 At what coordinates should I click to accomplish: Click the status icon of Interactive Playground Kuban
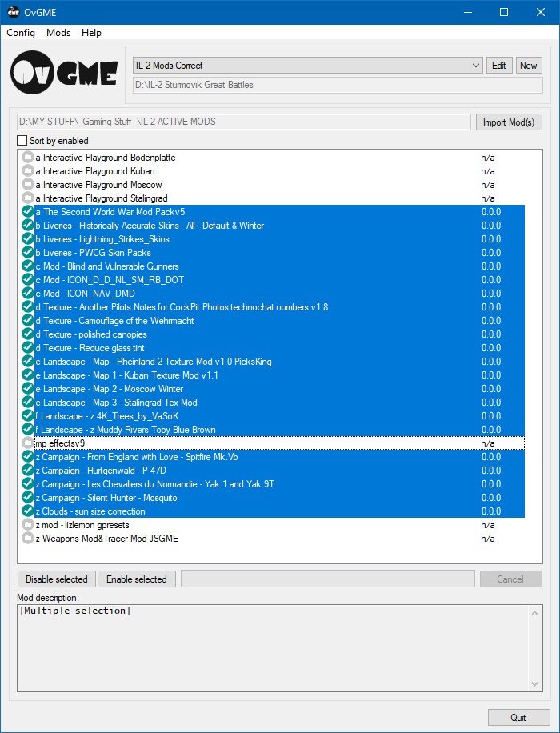[27, 171]
